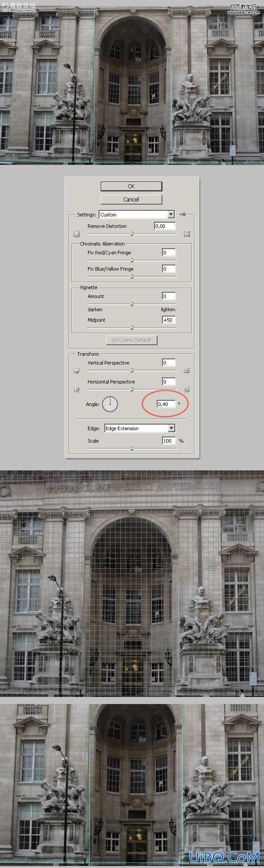Click the Vertical Perspective slider handle
This screenshot has height=868, width=264.
pyautogui.click(x=132, y=371)
